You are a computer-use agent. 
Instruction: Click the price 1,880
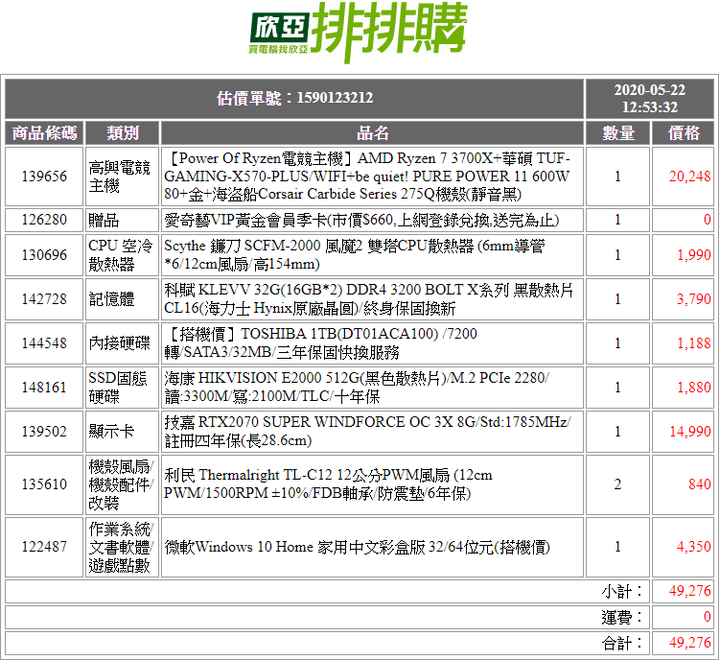tap(694, 387)
